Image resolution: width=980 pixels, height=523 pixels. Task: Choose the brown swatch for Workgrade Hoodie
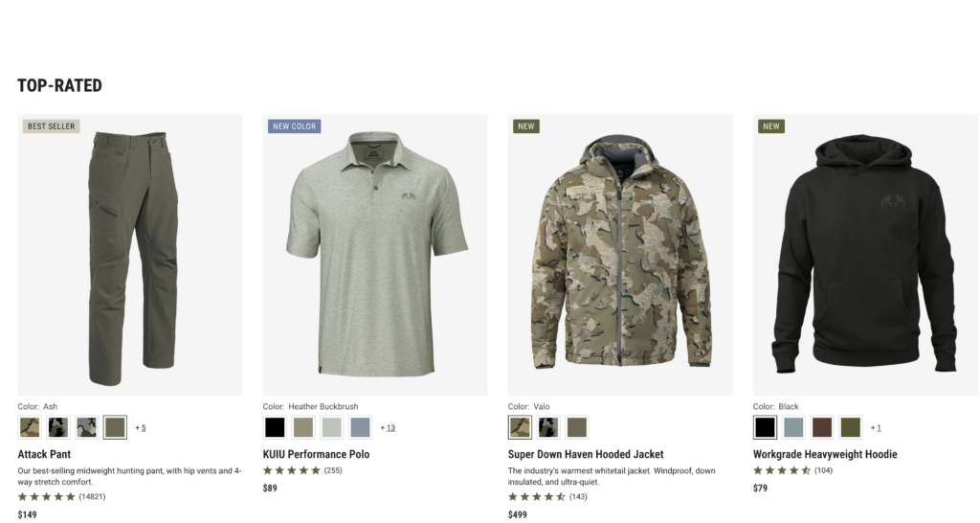tap(822, 427)
